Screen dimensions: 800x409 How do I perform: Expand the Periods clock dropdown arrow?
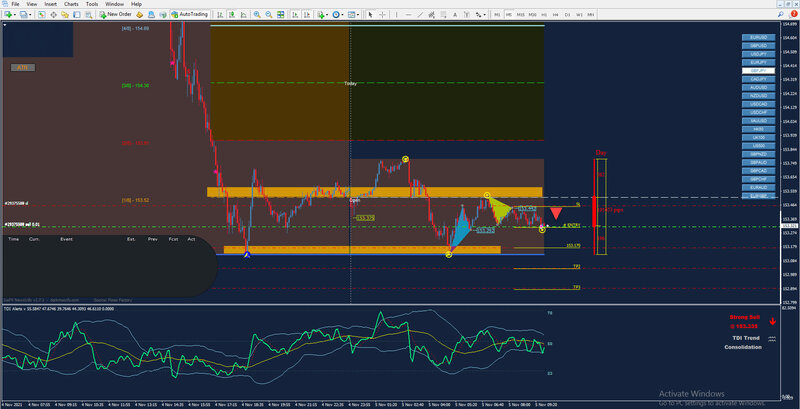coord(342,15)
